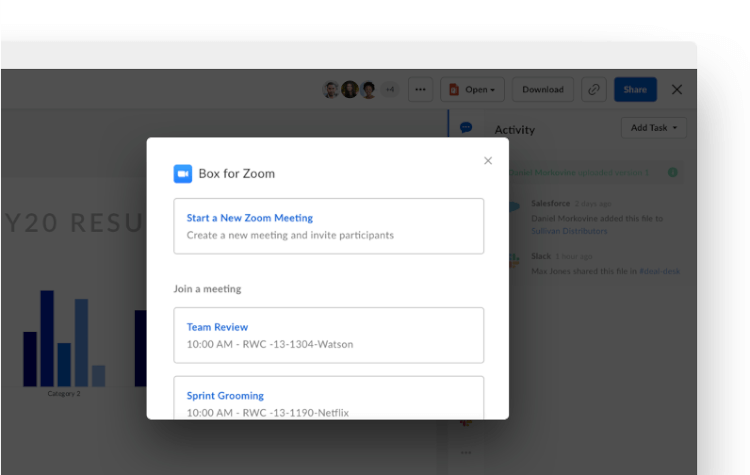Click the Salesforce cloud icon in Activity
The height and width of the screenshot is (475, 750).
pos(514,208)
